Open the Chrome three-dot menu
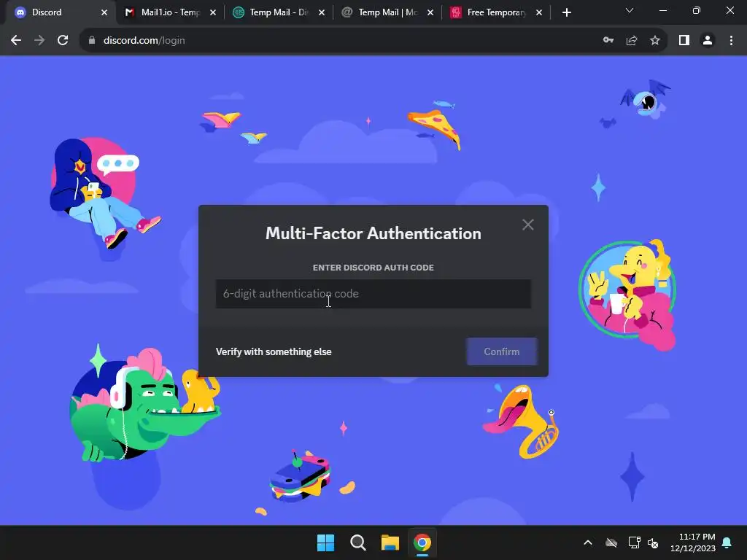Screen dimensions: 747x560 [x=731, y=41]
